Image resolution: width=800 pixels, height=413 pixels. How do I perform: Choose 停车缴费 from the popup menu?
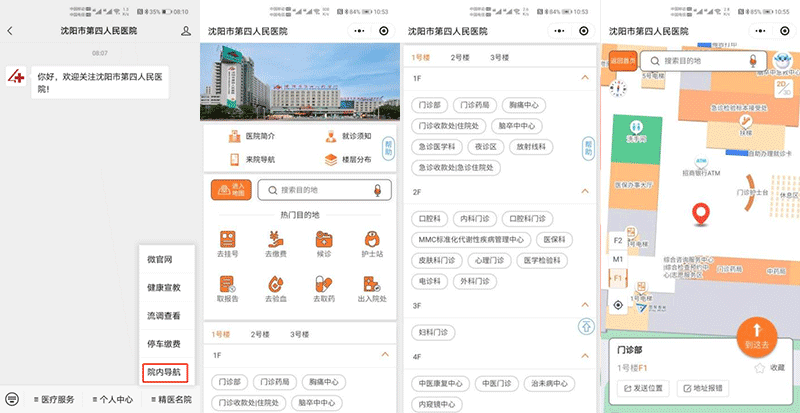pos(164,344)
